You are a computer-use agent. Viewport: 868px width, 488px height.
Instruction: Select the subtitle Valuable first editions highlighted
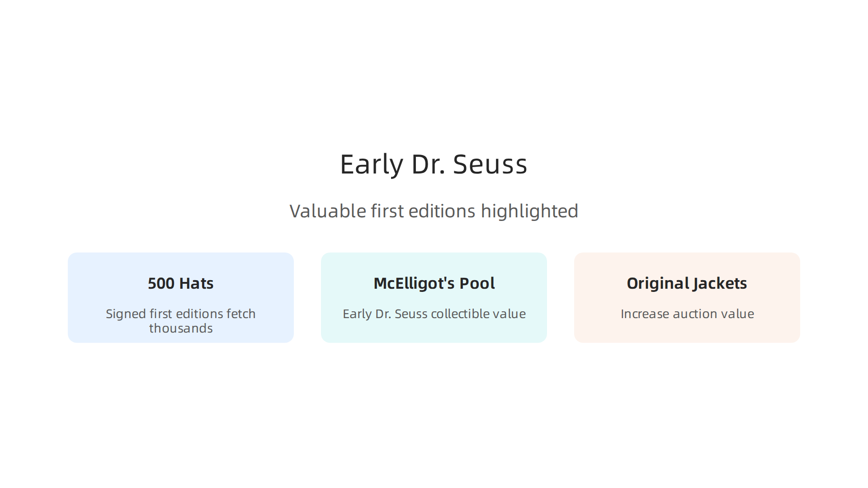tap(434, 211)
